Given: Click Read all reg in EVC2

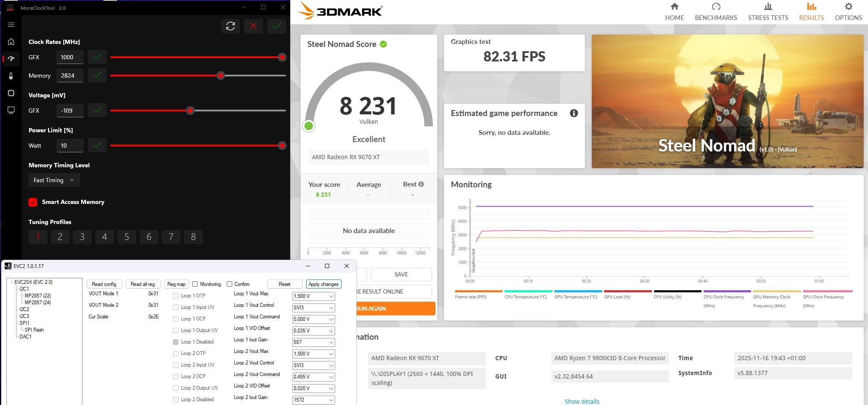Looking at the screenshot, I should coord(143,284).
